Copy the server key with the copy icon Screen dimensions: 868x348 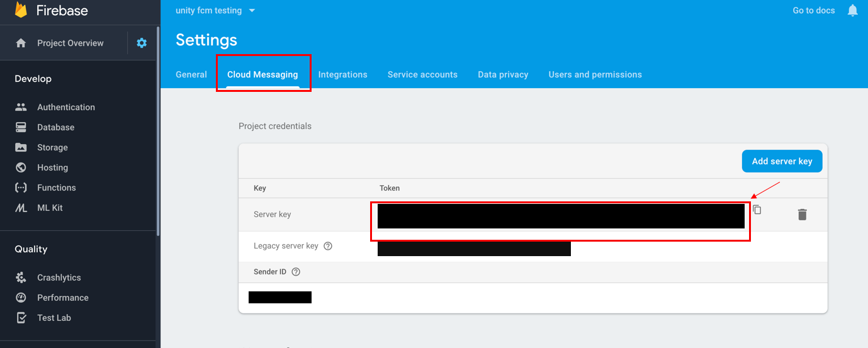(757, 210)
